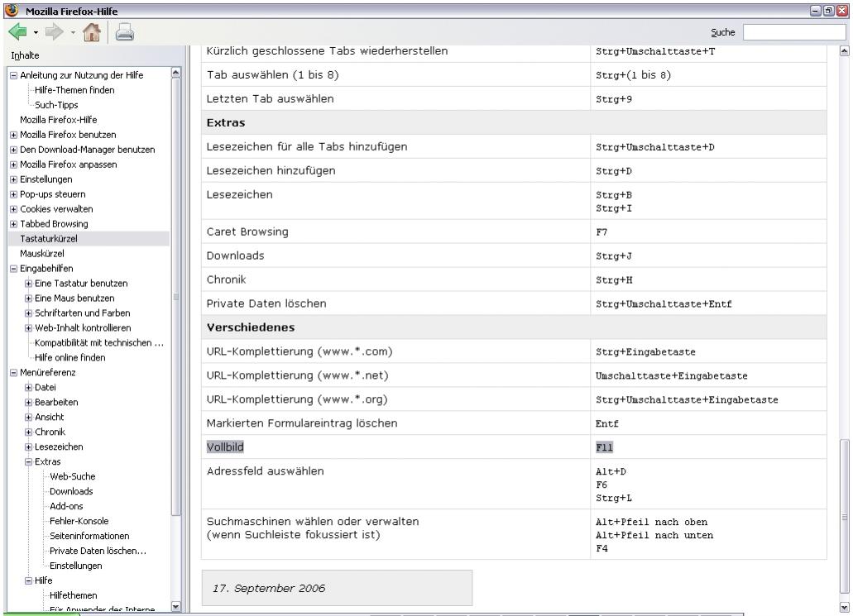This screenshot has height=616, width=853.
Task: Click the Firefox logo in title bar
Action: tap(12, 10)
